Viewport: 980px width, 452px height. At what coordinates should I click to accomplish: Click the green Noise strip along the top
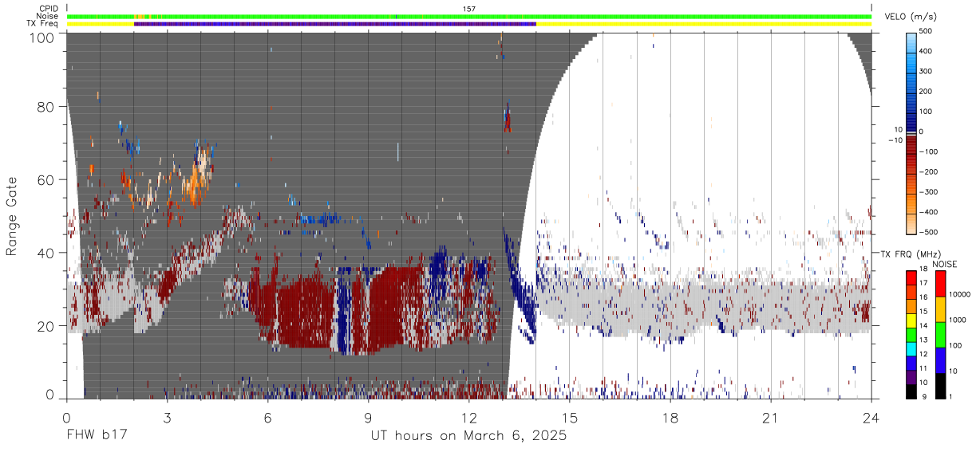469,17
